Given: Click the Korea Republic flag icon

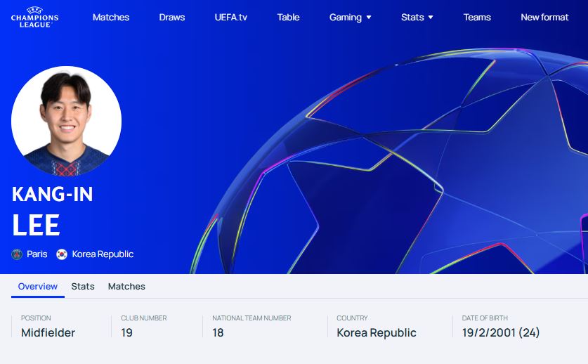Looking at the screenshot, I should pos(62,254).
